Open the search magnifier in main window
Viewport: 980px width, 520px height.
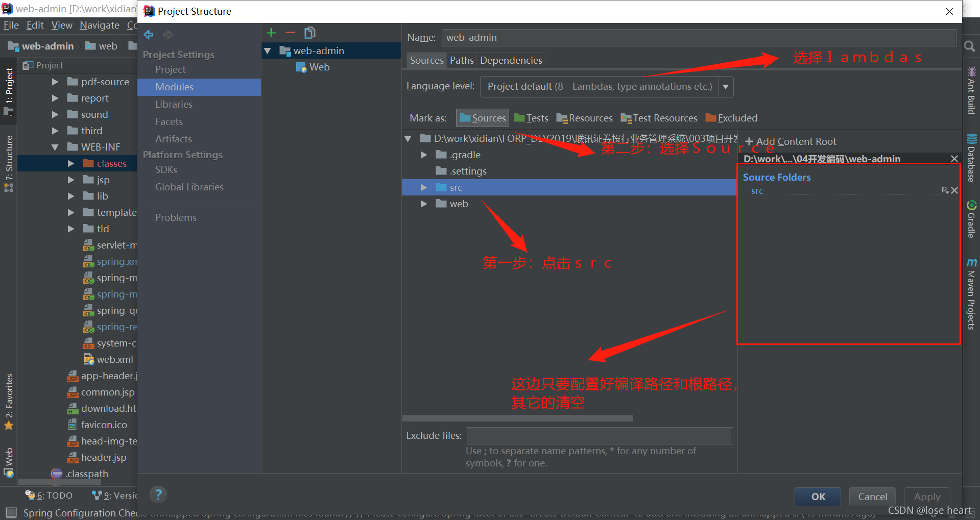[x=969, y=46]
